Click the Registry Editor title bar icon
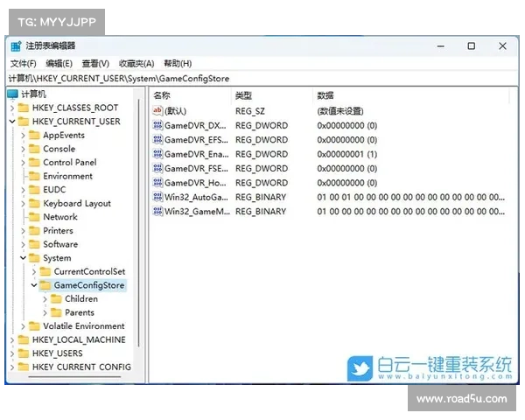Screen dimensions: 525x420 click(17, 45)
